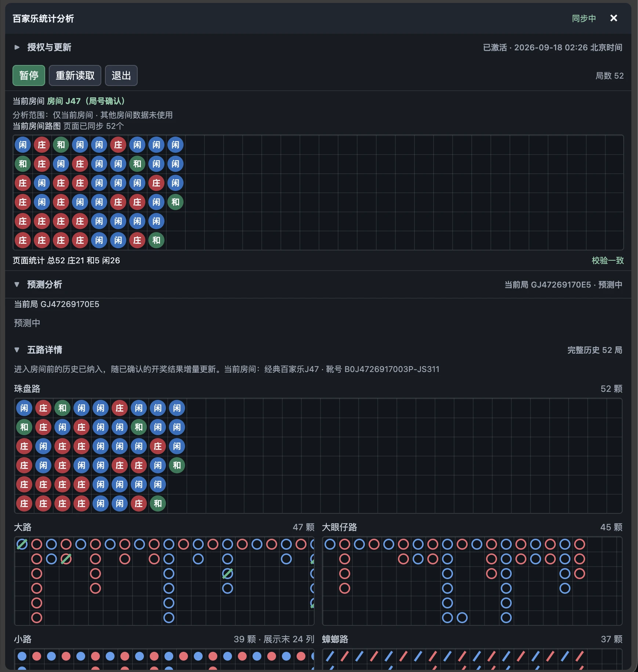
Task: Click the 蟑螂路 heading
Action: (335, 639)
